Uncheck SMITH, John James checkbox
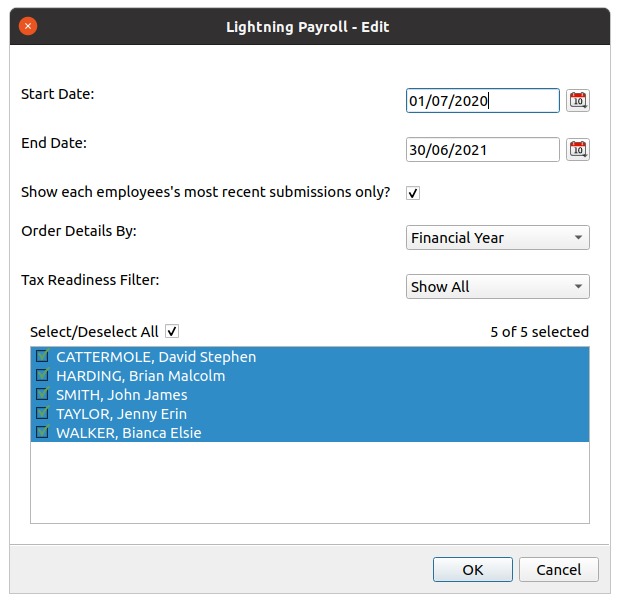620x603 pixels. (42, 394)
